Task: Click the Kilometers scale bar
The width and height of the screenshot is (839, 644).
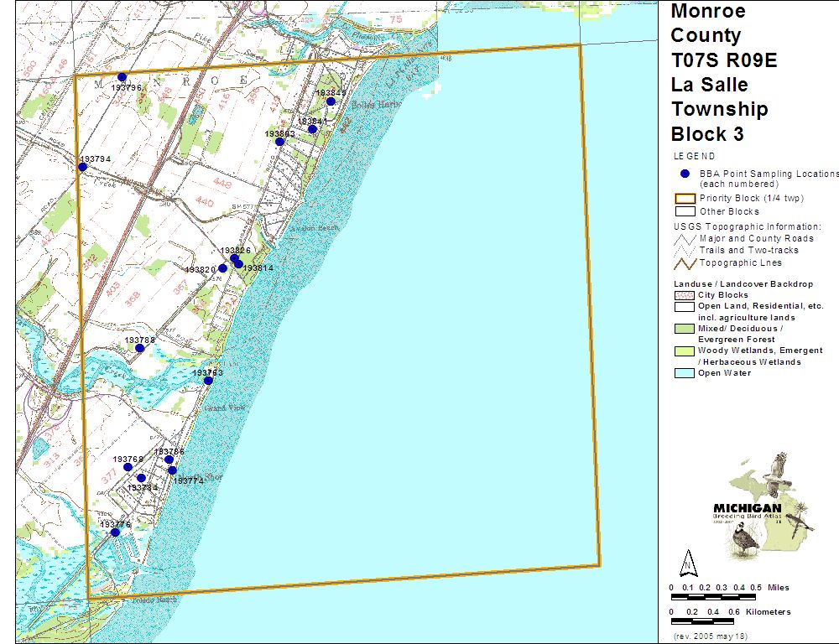Action: (x=705, y=622)
